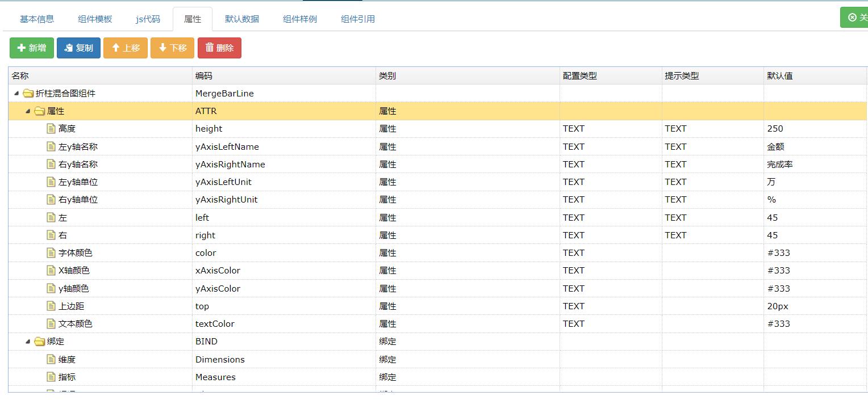Select the document icon next to 指标
868x400 pixels.
point(51,377)
